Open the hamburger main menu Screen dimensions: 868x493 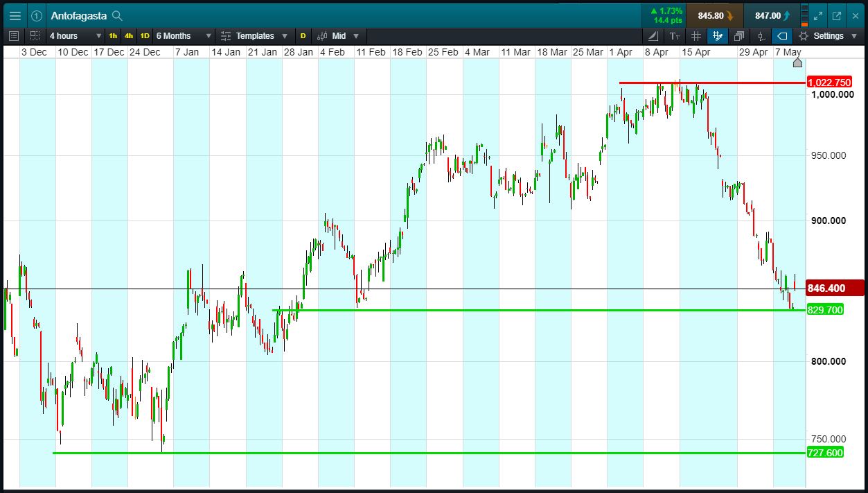pos(15,15)
